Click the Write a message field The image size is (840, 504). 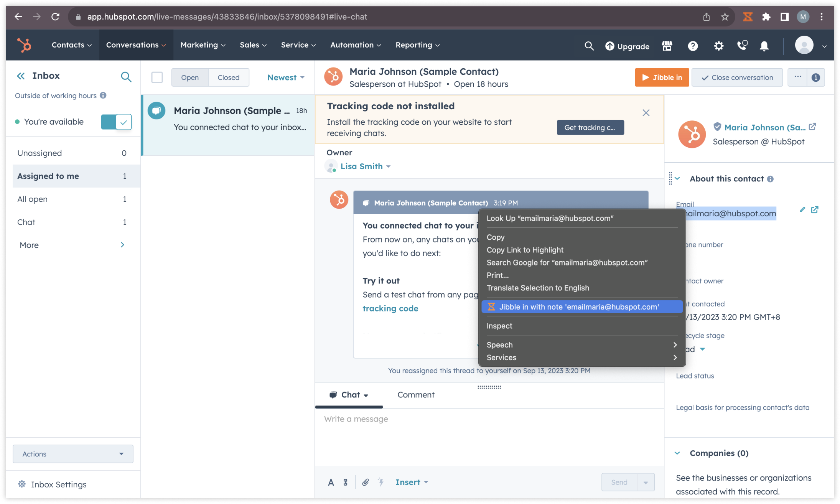[489, 437]
